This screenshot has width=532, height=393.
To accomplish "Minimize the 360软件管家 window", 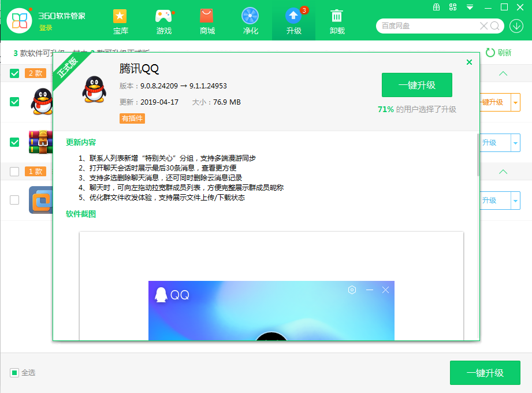I will click(x=488, y=7).
